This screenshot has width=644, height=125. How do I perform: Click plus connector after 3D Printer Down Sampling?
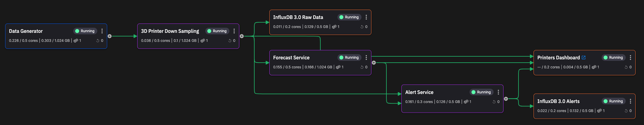tap(242, 36)
